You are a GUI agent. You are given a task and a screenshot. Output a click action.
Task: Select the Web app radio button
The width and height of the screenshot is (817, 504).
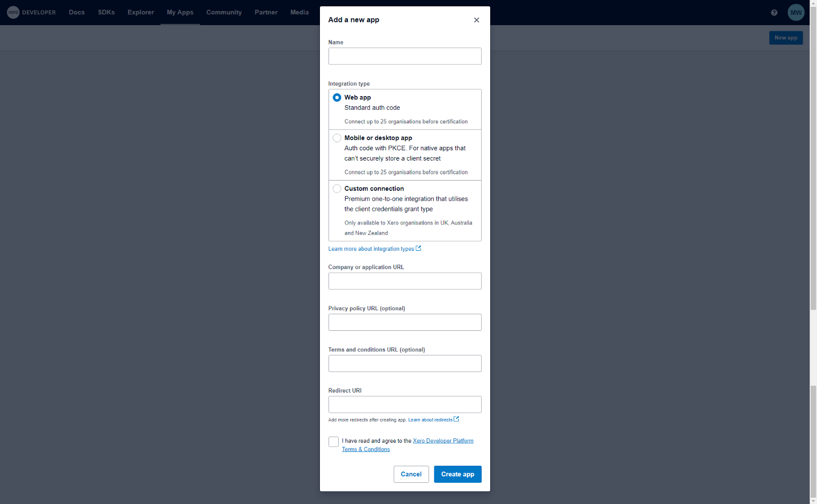pyautogui.click(x=337, y=97)
